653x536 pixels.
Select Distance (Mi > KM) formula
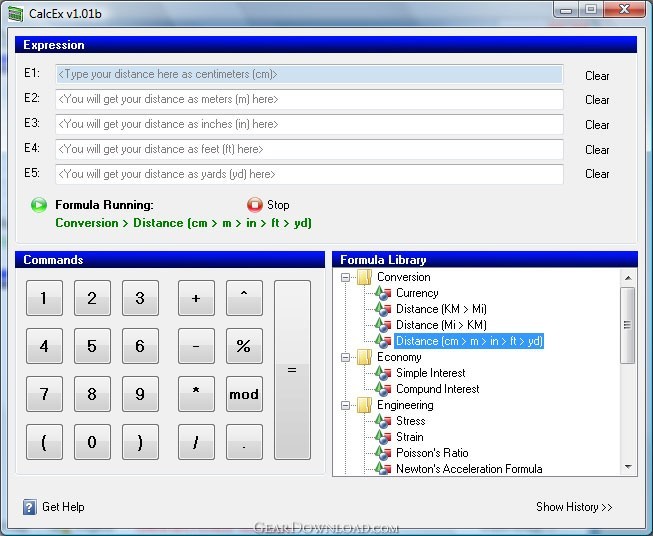(x=441, y=325)
